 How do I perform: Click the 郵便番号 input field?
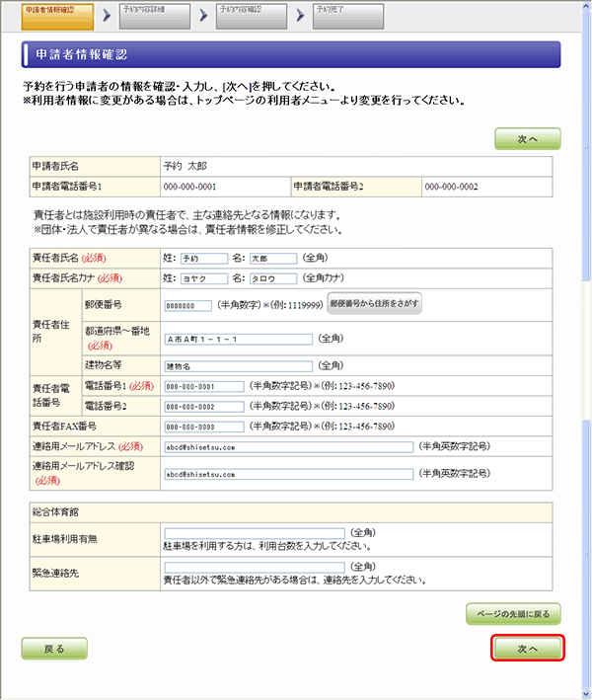(188, 306)
